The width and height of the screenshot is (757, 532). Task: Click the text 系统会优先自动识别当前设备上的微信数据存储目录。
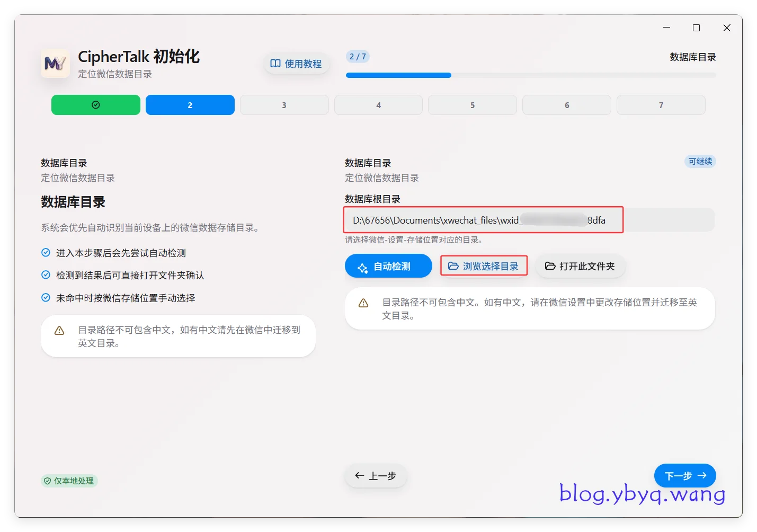[150, 228]
